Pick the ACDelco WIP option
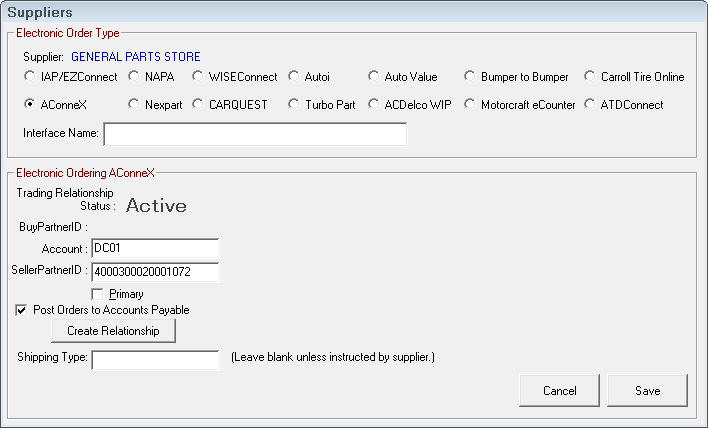Screen dimensions: 708x428 (x=374, y=105)
